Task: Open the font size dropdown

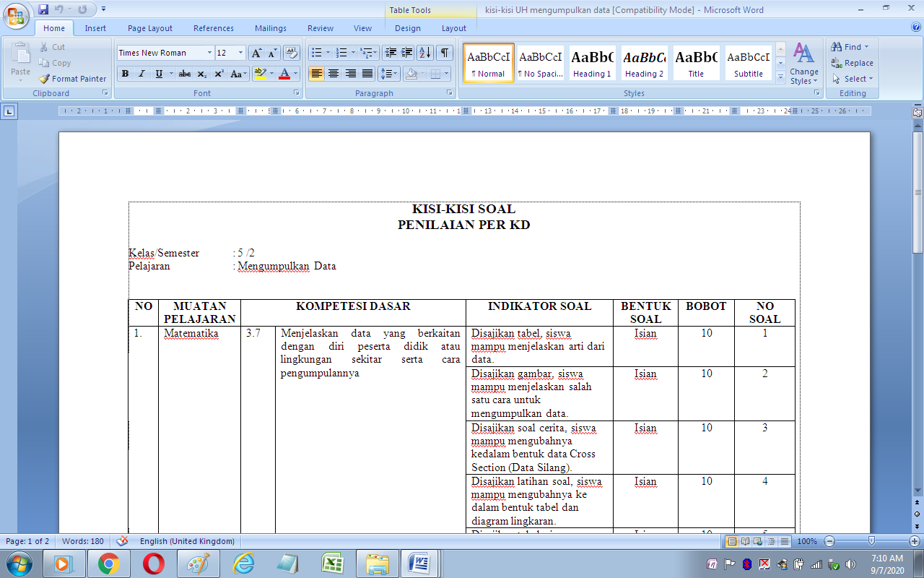Action: click(x=241, y=53)
